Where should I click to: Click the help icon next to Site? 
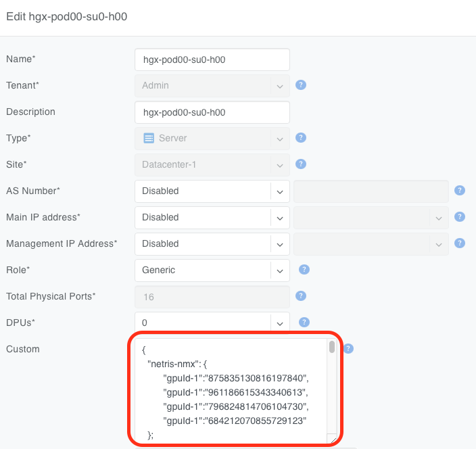coord(302,164)
